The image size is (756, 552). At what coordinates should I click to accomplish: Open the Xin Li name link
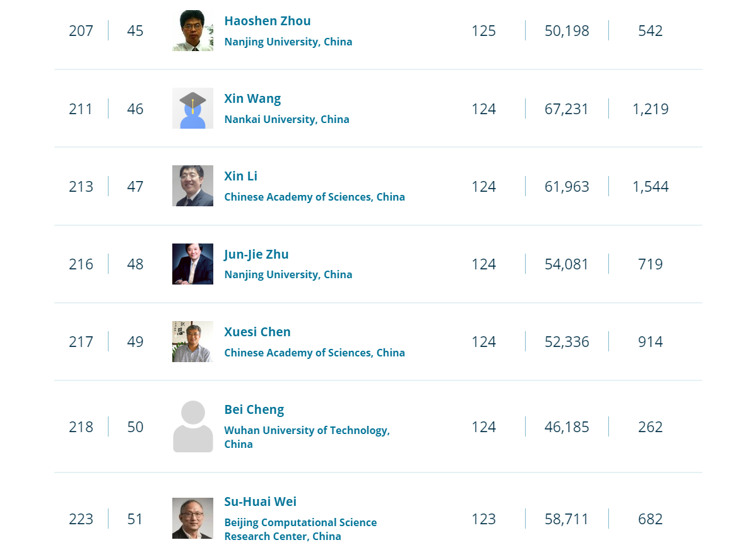240,176
